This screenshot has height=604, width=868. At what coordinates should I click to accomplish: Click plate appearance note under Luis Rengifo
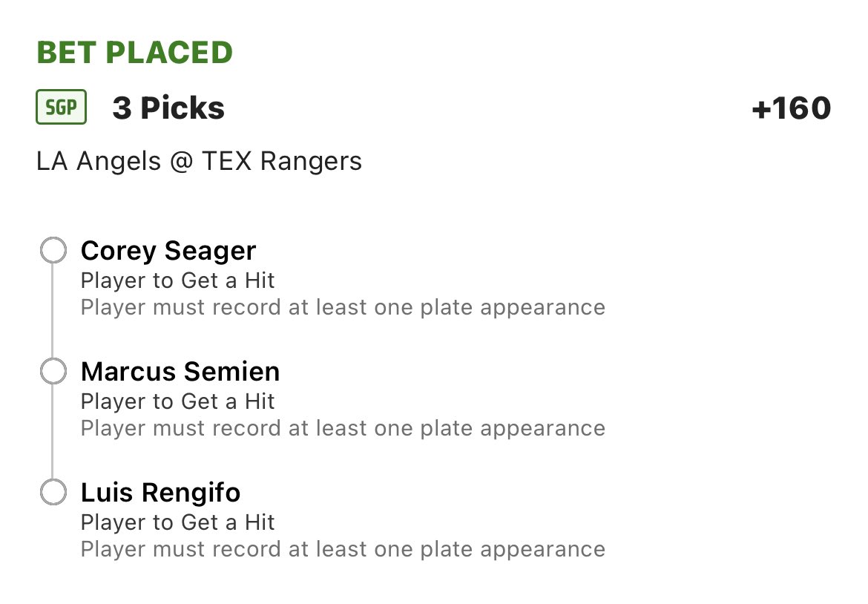(x=343, y=550)
